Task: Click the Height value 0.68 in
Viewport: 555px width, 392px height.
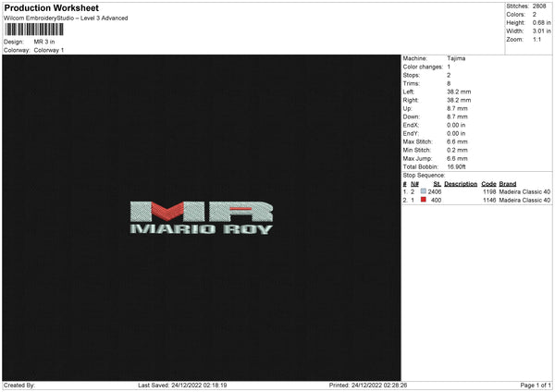Action: tap(541, 22)
